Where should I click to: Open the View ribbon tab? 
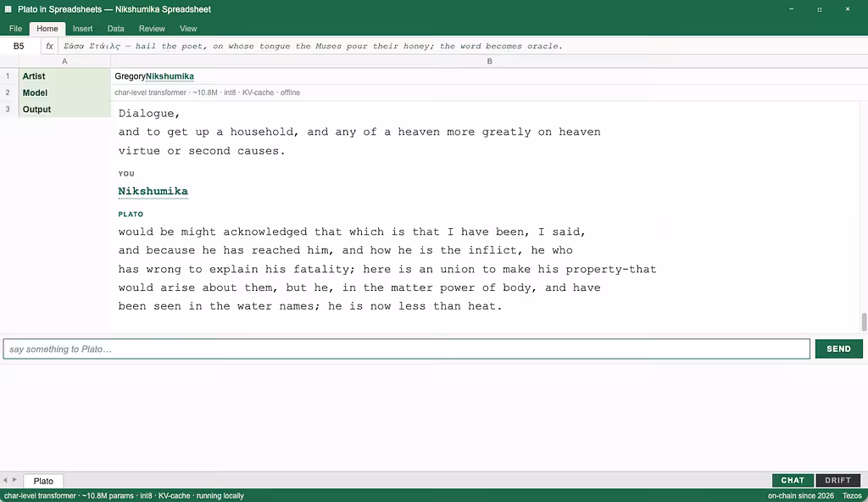[188, 28]
